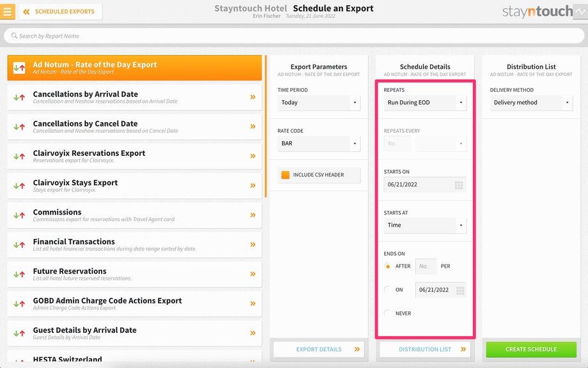The width and height of the screenshot is (588, 368).
Task: Click arrows icon beside Clairvoyix Stays Export
Action: click(x=19, y=186)
